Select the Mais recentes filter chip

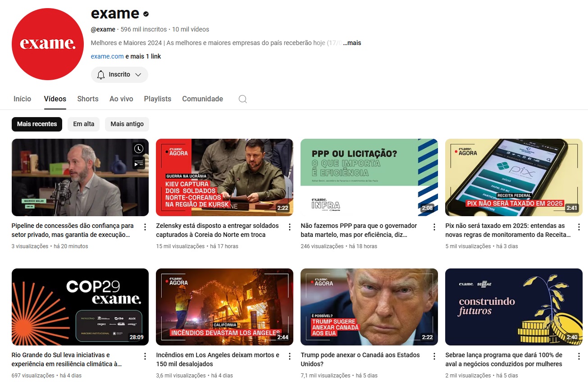tap(37, 124)
